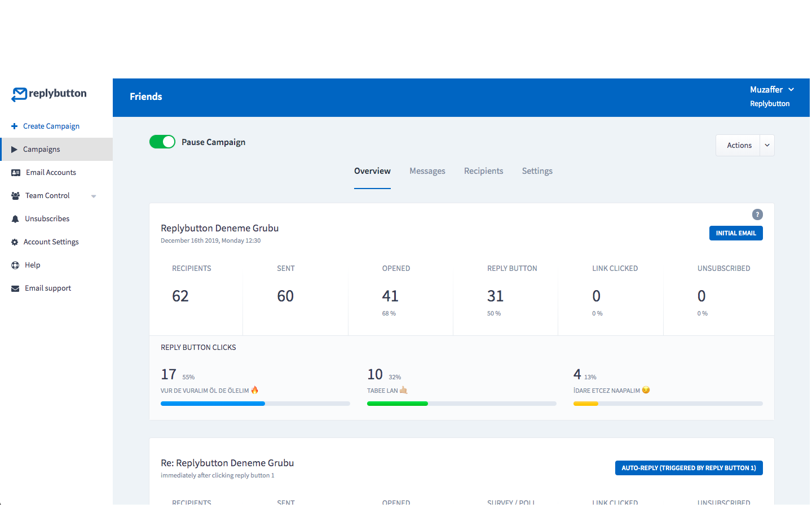
Task: Click the Campaigns play-arrow icon
Action: (15, 150)
